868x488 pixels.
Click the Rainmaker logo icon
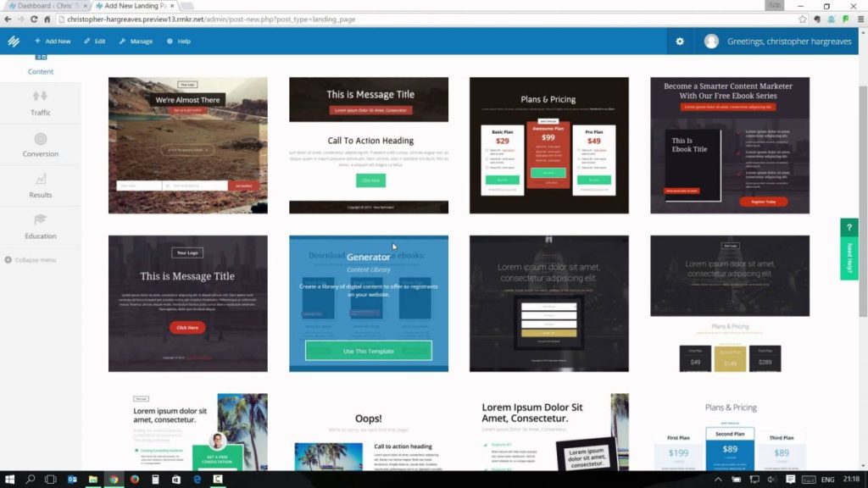click(x=14, y=42)
